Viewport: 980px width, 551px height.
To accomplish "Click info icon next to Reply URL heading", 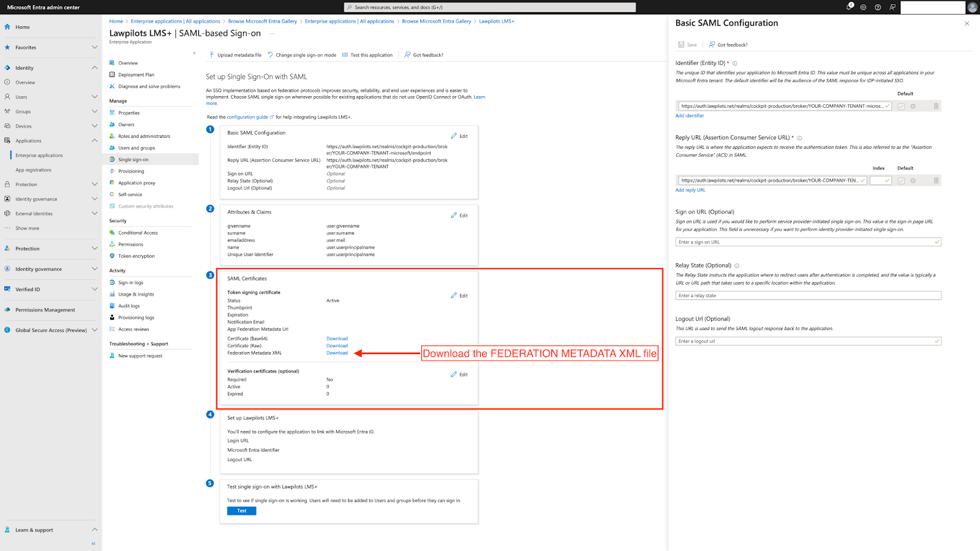I will coord(799,138).
